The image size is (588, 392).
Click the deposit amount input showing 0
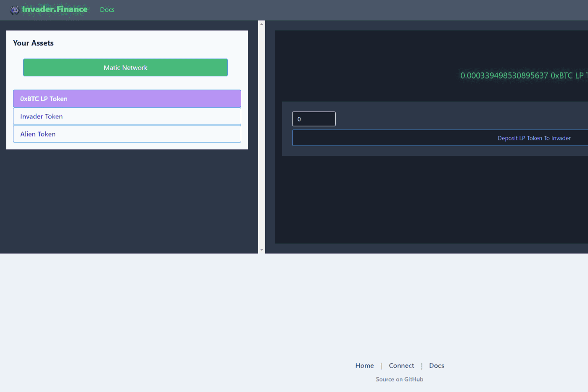point(314,119)
